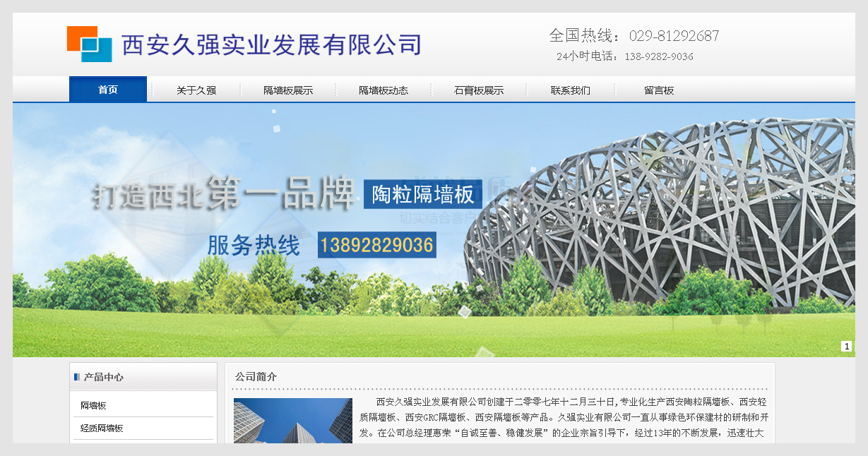
Task: Open the 隔墙板动态 menu item
Action: (384, 89)
